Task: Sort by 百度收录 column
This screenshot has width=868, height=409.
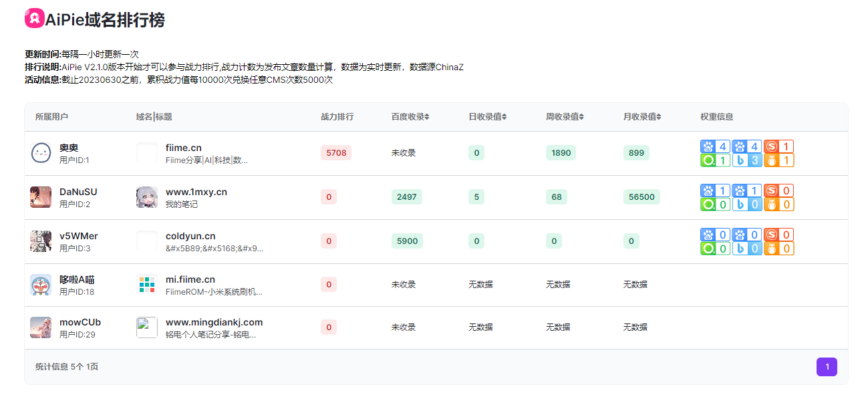Action: 410,116
